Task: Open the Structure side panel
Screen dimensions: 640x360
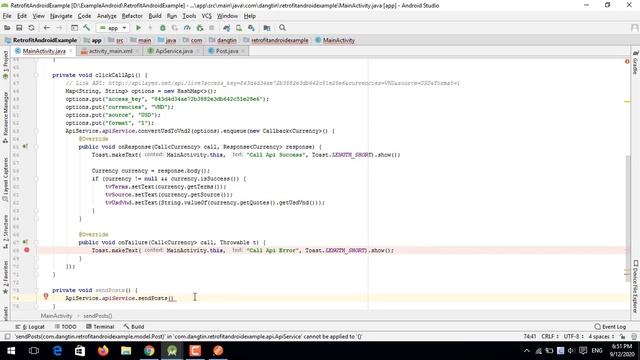Action: [5, 232]
